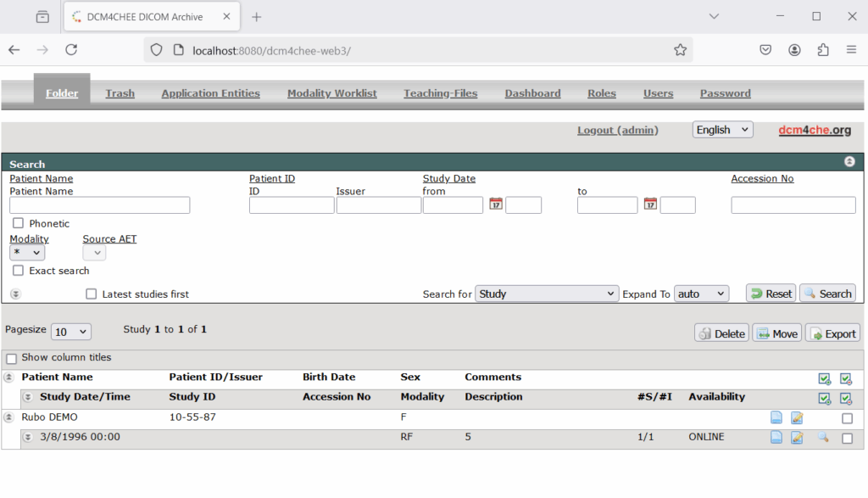
Task: Click the Search button
Action: coord(827,294)
